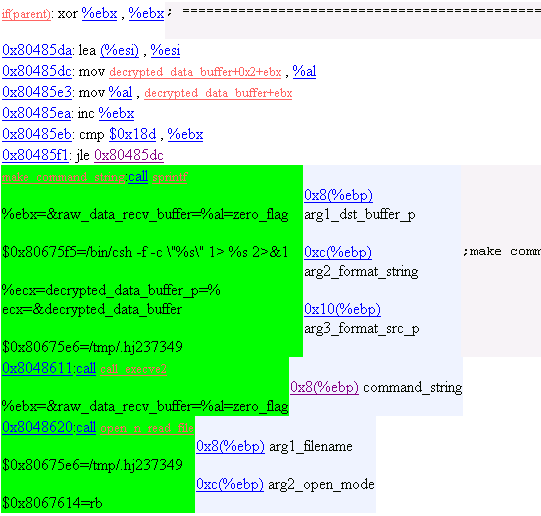Click %al source on the 0x80485e3 line
The width and height of the screenshot is (541, 516).
tap(120, 92)
